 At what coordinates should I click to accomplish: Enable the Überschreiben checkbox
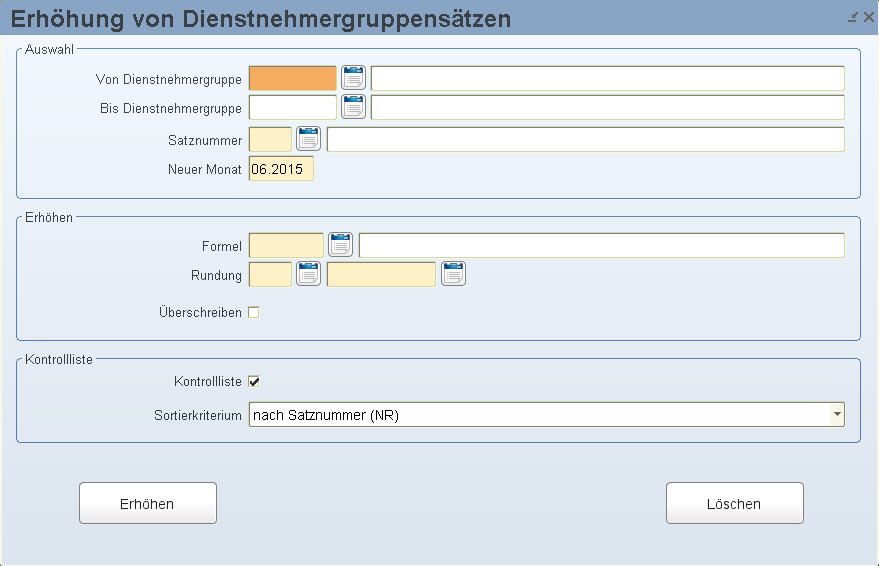click(253, 312)
